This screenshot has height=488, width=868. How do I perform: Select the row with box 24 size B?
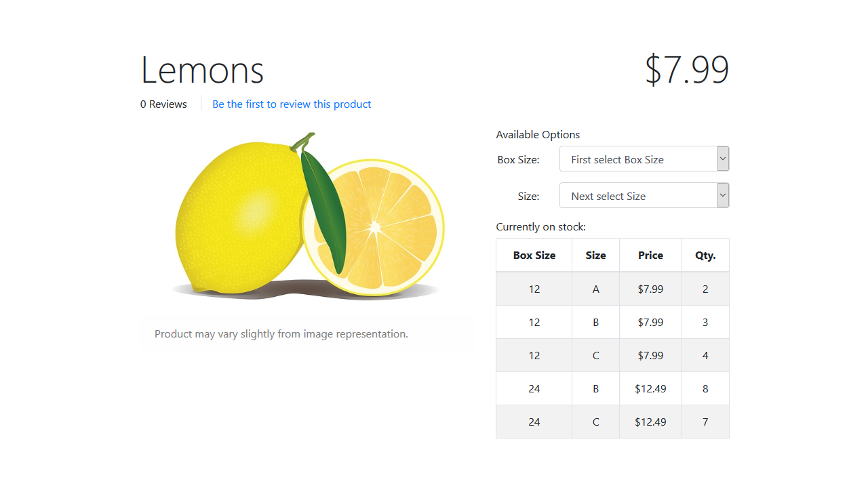click(613, 389)
